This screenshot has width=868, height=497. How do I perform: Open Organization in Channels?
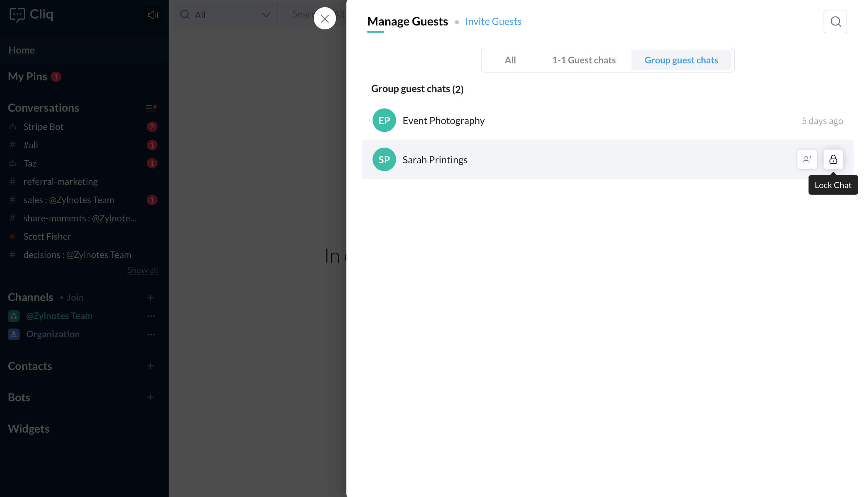(53, 334)
